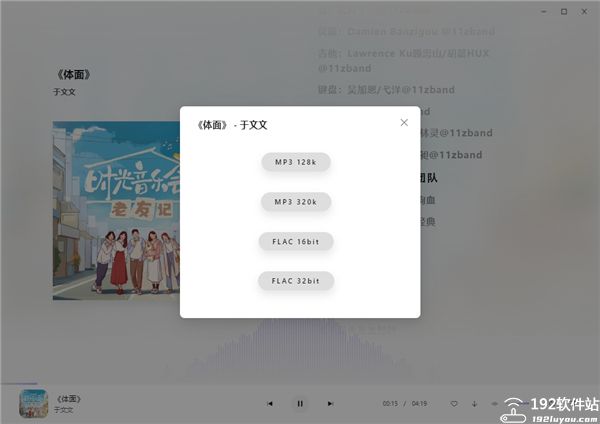Click the volume icon in player bar
This screenshot has height=424, width=600.
pyautogui.click(x=494, y=403)
